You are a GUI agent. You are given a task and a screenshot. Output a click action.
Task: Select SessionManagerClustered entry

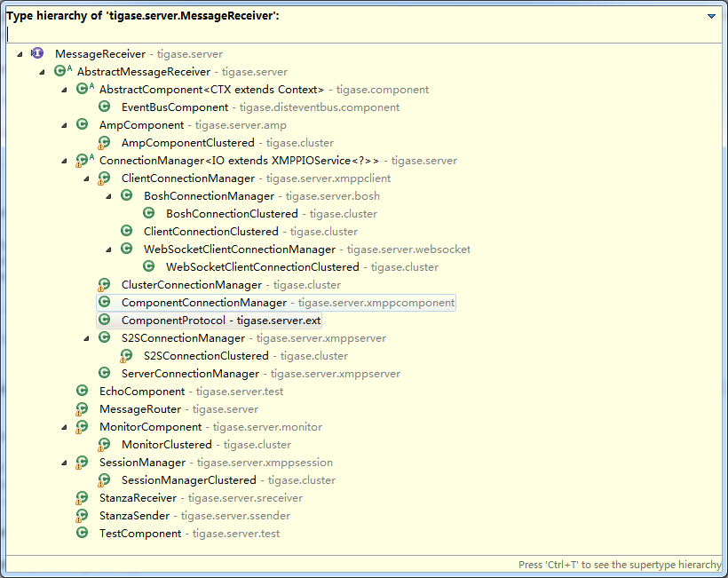[228, 480]
